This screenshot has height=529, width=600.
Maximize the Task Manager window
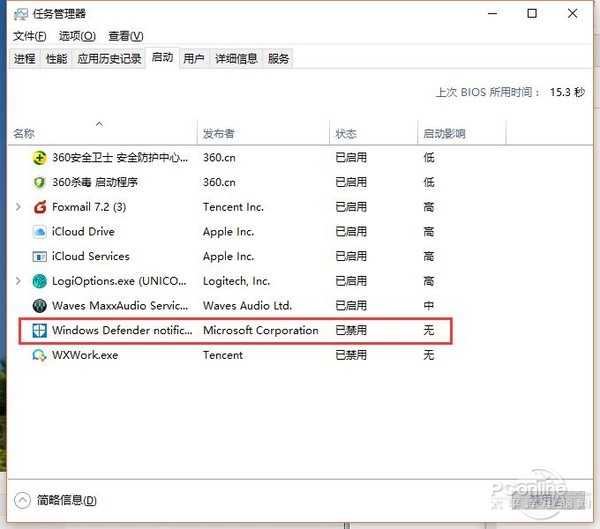(x=532, y=14)
